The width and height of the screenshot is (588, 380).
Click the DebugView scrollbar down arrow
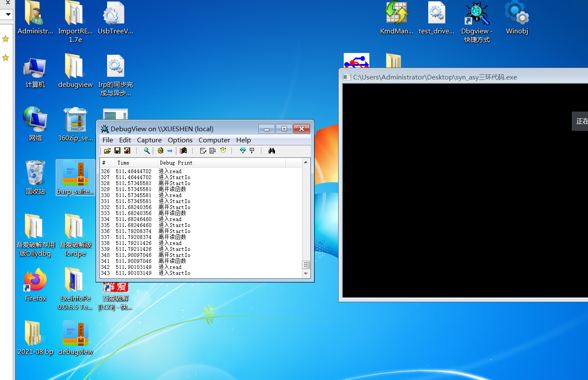(x=306, y=273)
